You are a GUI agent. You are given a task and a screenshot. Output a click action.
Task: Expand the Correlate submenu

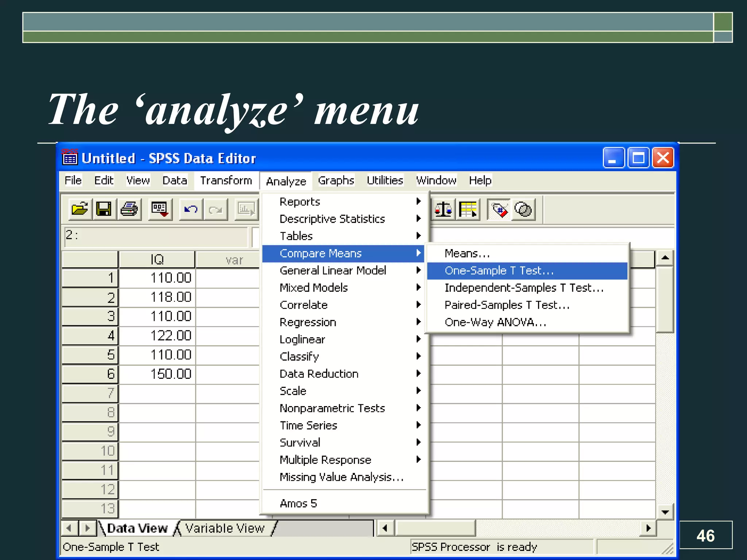(x=343, y=305)
